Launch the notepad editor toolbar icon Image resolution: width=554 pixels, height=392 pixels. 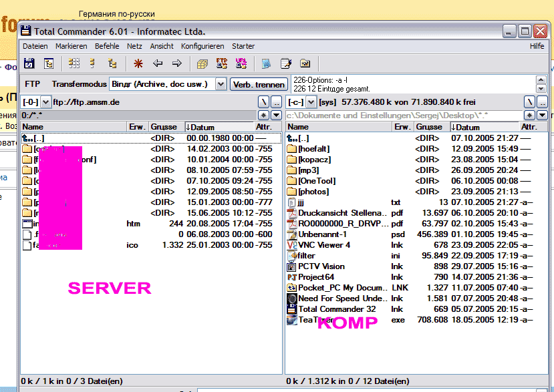286,63
